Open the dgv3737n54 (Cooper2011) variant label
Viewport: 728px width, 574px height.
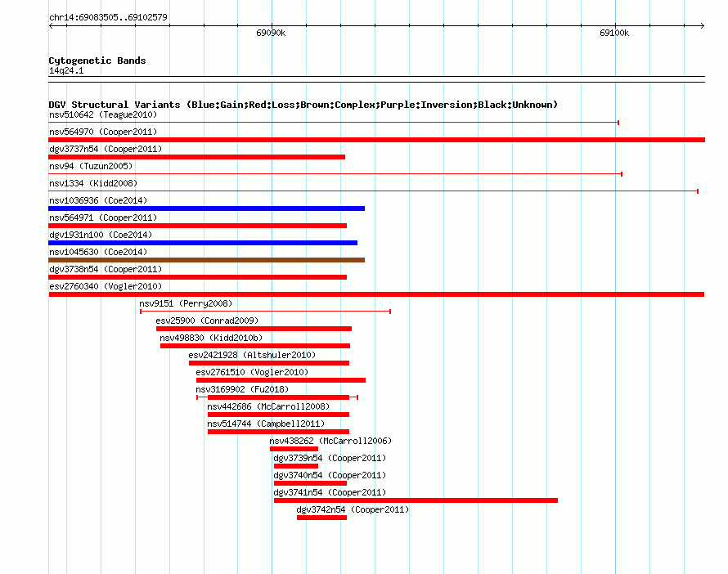click(x=106, y=149)
